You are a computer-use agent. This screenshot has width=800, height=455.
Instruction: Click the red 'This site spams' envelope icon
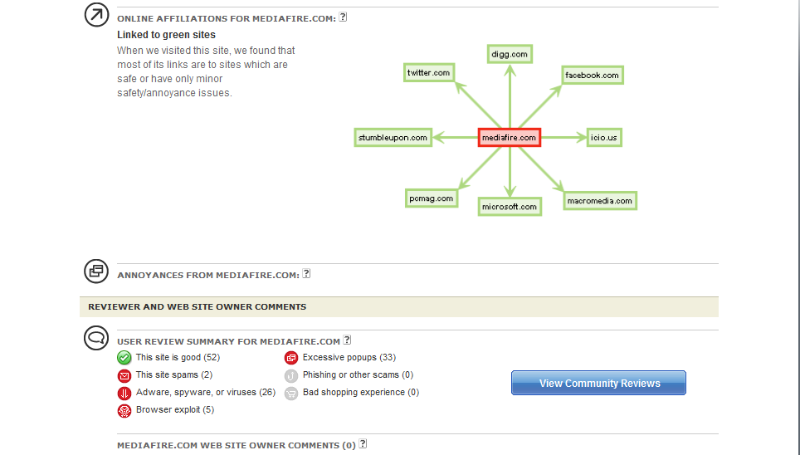[x=124, y=375]
